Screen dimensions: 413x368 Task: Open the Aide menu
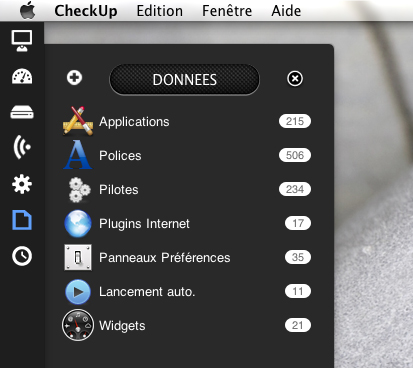(286, 11)
